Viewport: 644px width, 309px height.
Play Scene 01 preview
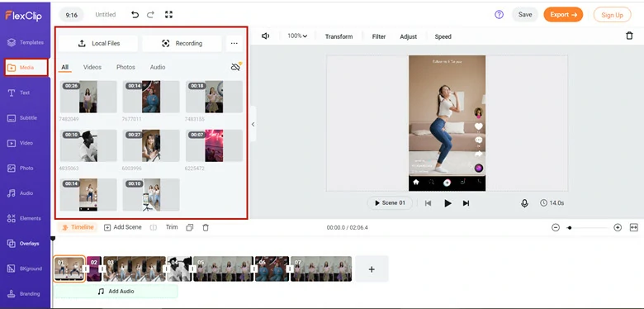pos(390,203)
